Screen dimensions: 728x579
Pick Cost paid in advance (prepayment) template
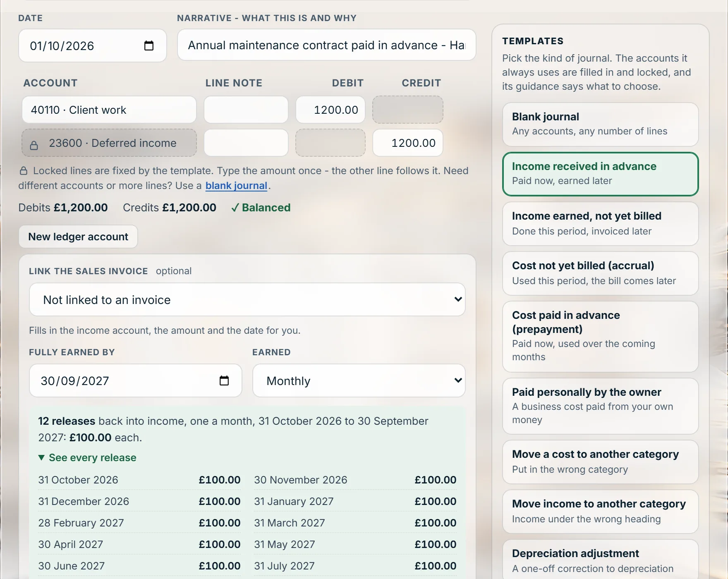(x=600, y=336)
